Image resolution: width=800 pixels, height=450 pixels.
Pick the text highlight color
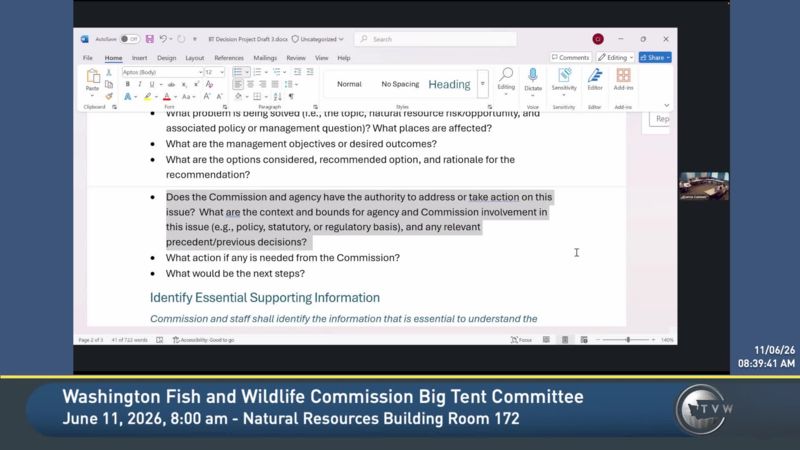(147, 96)
